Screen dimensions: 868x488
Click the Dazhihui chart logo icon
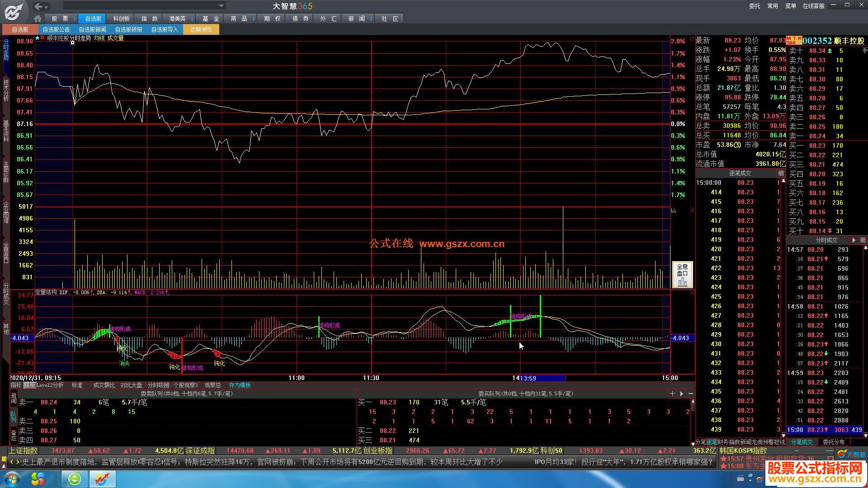(x=14, y=11)
